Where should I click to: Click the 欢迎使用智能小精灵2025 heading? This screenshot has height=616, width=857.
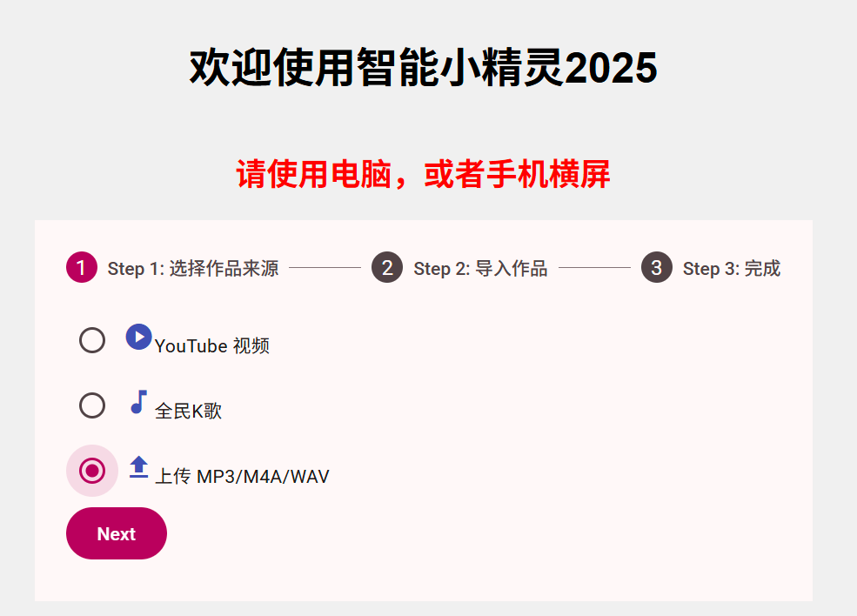[424, 67]
